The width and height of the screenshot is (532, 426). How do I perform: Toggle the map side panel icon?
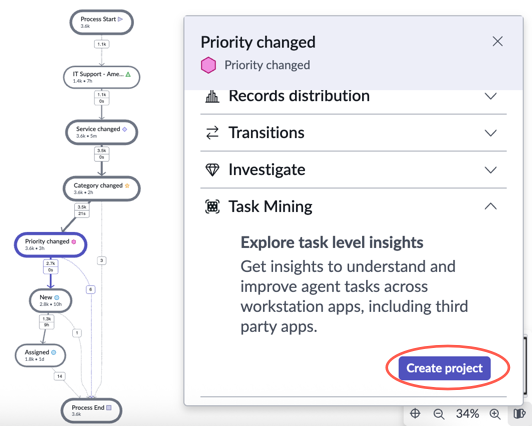(x=519, y=413)
